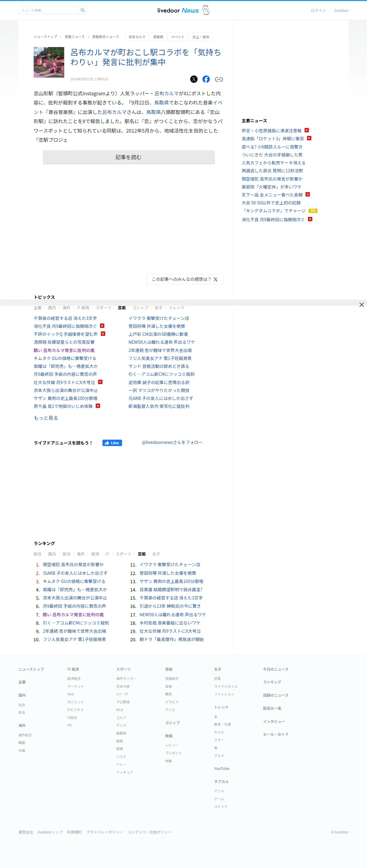
Task: Switch topics to the スポーツ tab
Action: click(x=103, y=308)
